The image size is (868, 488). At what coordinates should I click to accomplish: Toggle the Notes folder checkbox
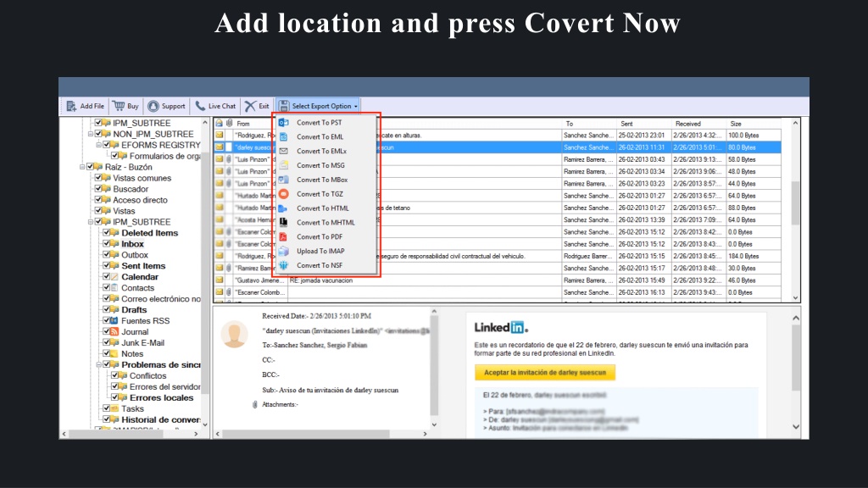point(106,353)
